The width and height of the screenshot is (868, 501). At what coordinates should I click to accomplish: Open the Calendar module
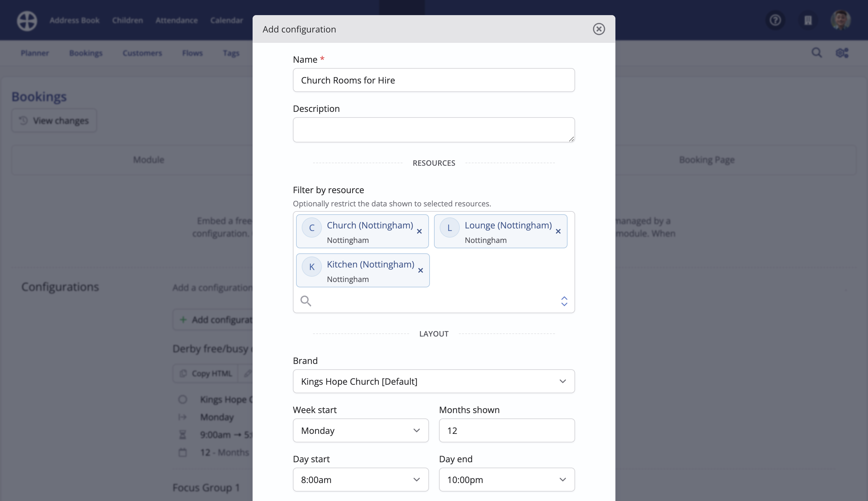point(227,20)
